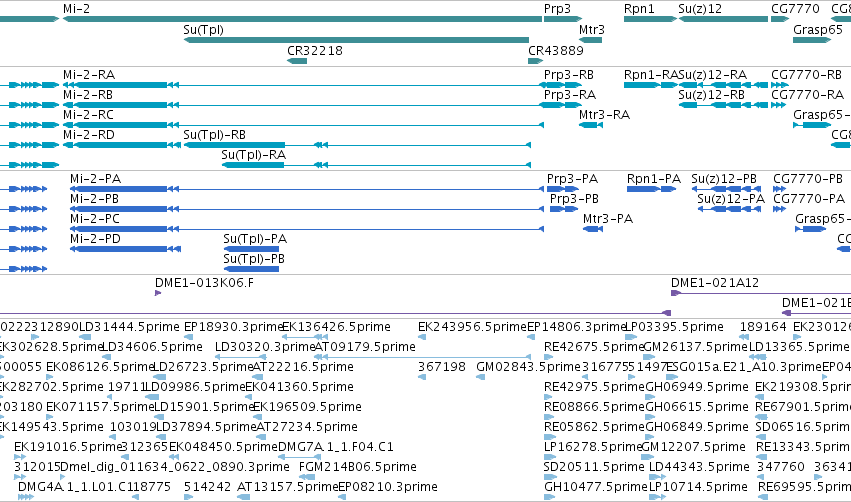Select the Grasp65 gene label
Screen dimensions: 851x502
coord(818,30)
